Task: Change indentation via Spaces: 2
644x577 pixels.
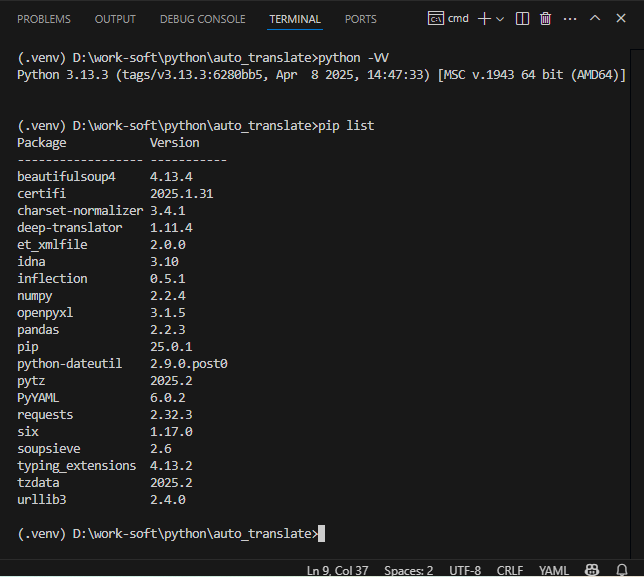Action: 409,570
